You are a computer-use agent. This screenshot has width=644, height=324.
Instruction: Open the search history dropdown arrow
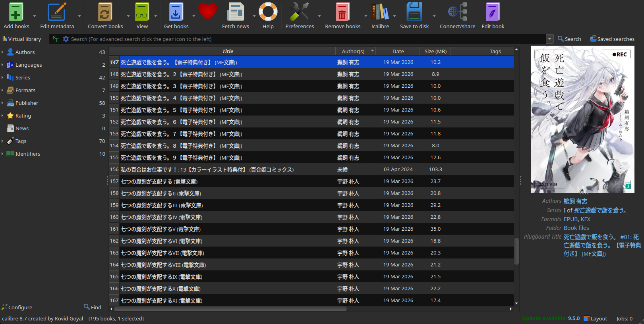coord(550,39)
